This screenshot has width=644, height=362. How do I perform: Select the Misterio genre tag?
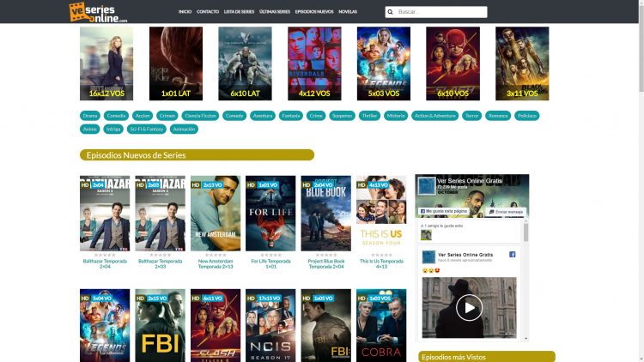pos(396,116)
